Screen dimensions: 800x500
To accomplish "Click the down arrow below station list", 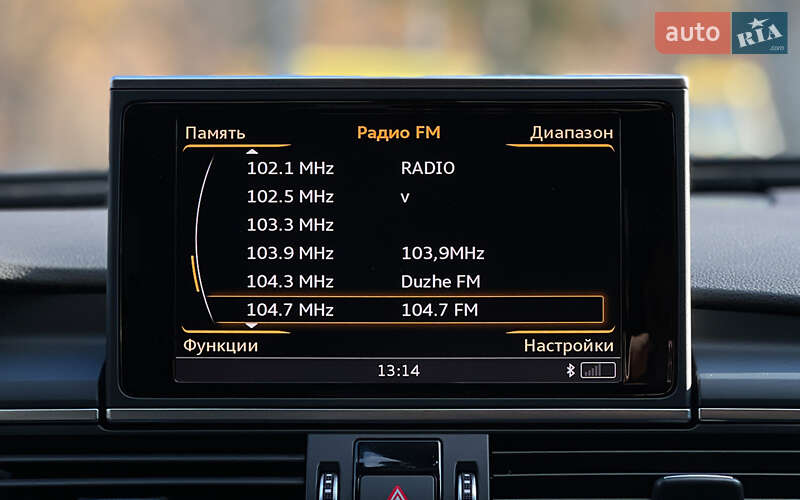I will point(252,326).
